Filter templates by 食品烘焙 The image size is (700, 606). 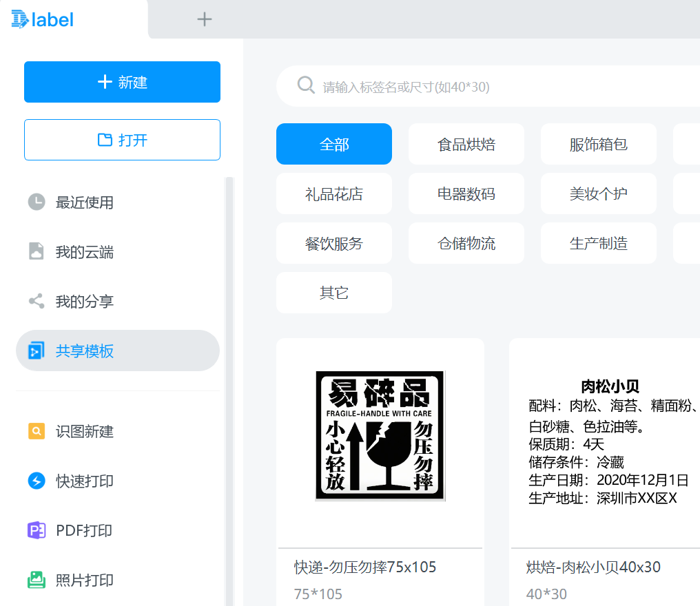coord(466,144)
